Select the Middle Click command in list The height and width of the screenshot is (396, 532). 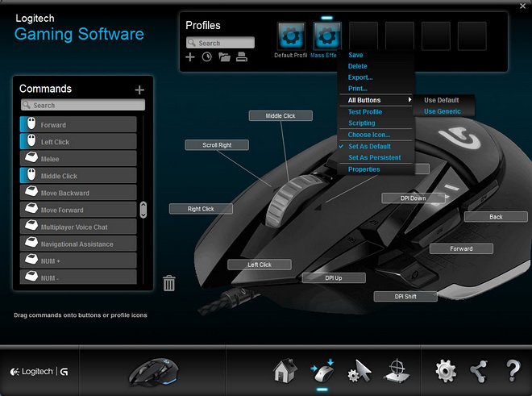(78, 176)
